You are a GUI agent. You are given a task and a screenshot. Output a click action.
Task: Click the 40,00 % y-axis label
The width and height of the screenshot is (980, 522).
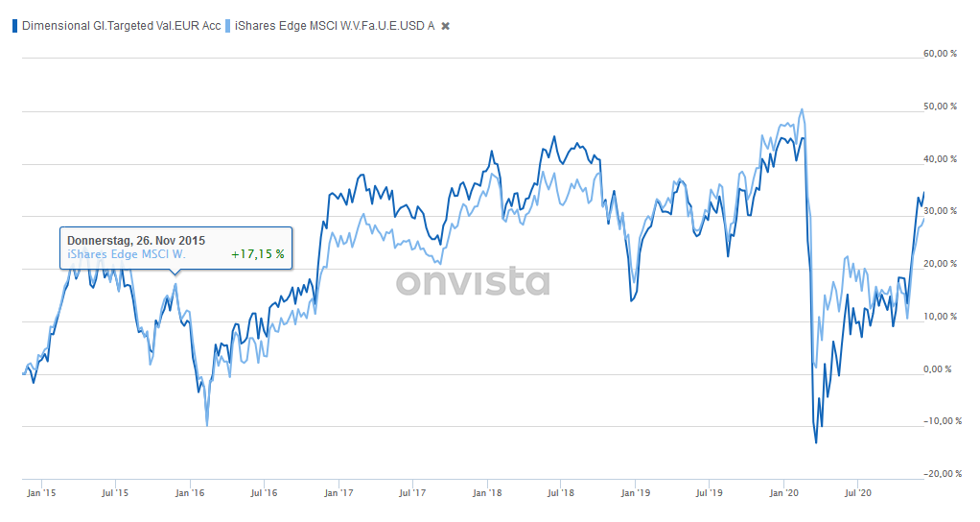pos(940,158)
